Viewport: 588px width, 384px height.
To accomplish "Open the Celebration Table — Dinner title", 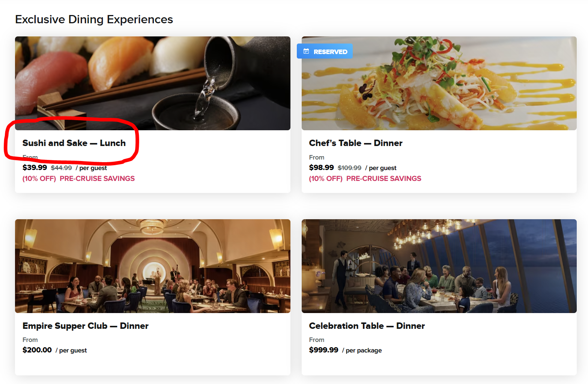I will click(367, 326).
